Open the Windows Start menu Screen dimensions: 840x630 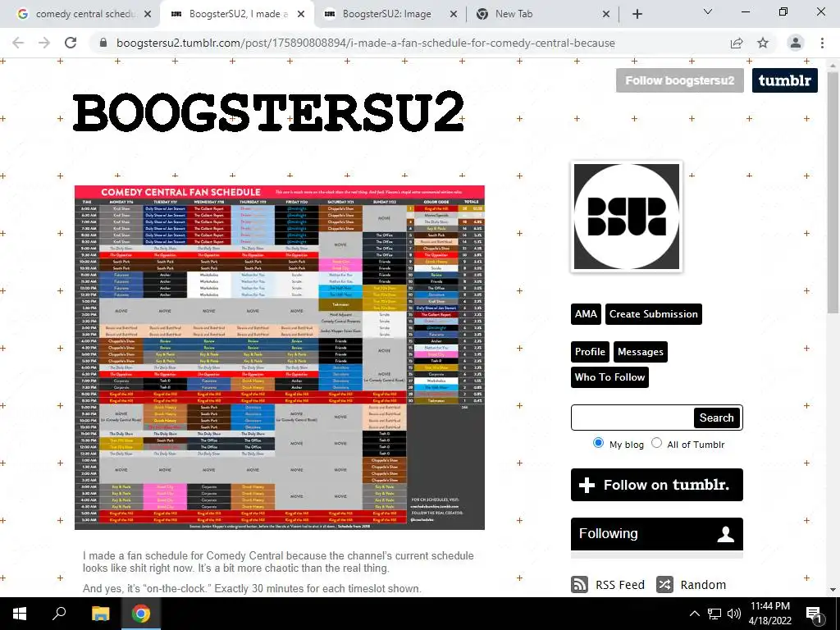coord(20,614)
